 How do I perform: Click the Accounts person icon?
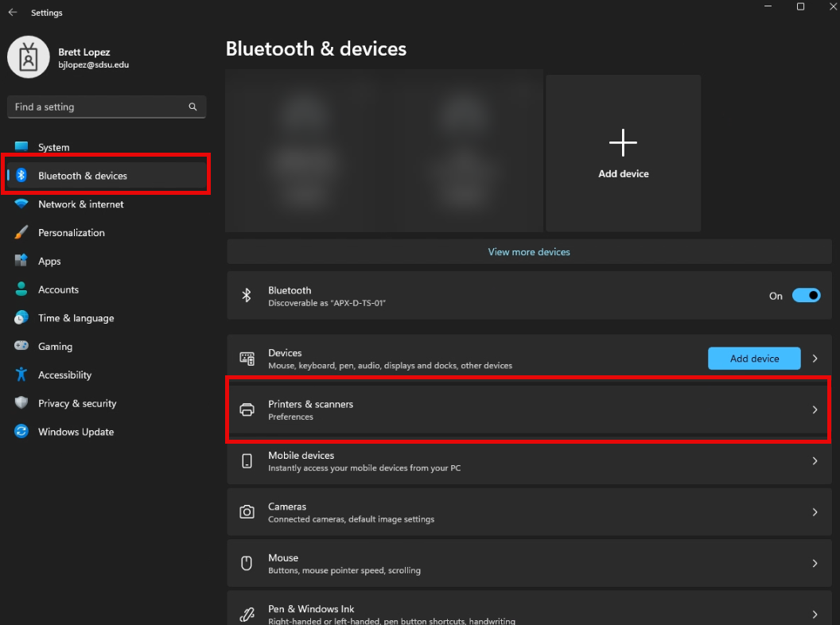pyautogui.click(x=21, y=289)
